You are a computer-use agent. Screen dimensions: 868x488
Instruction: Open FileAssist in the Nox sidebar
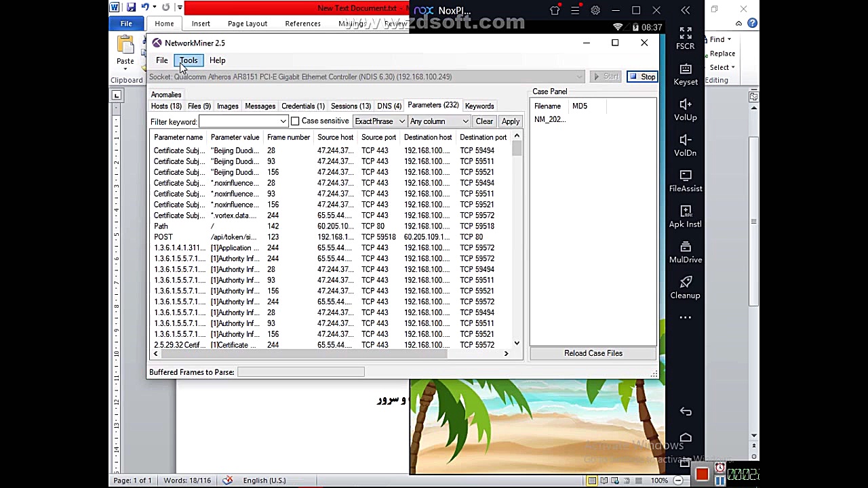[685, 179]
